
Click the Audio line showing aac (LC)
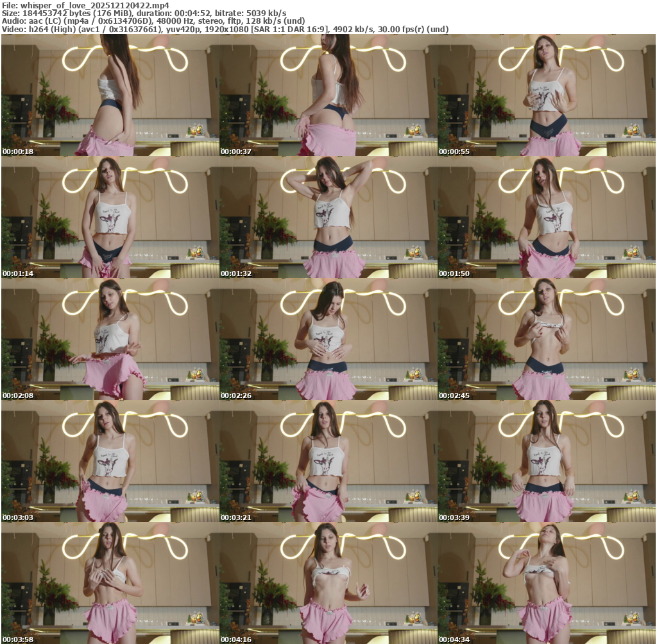153,21
